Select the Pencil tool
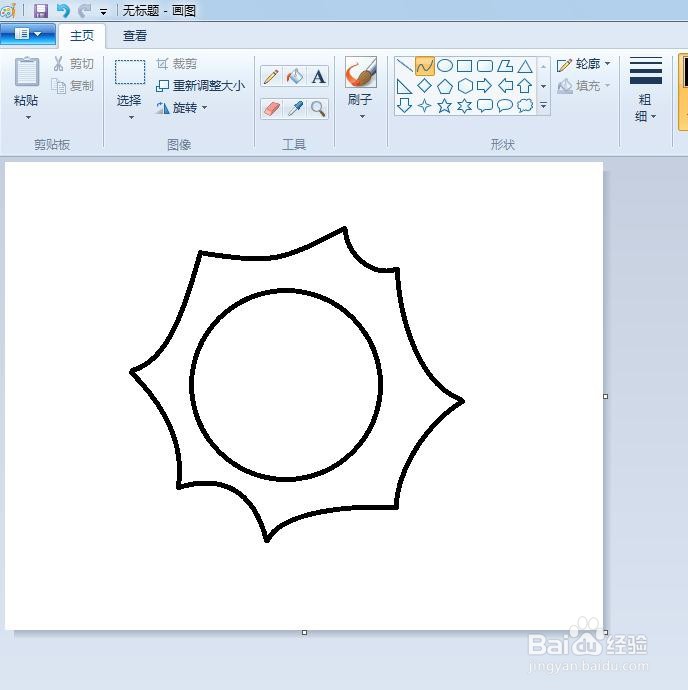The width and height of the screenshot is (688, 690). [x=271, y=77]
